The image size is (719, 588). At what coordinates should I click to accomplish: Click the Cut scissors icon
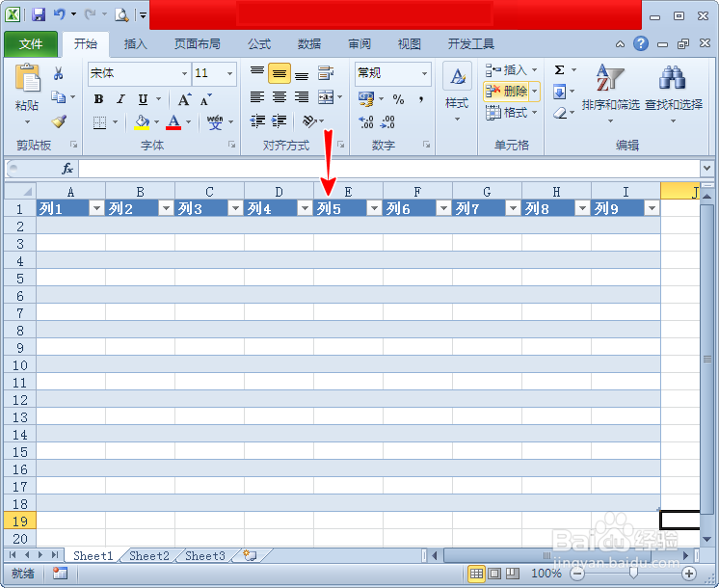(x=58, y=73)
